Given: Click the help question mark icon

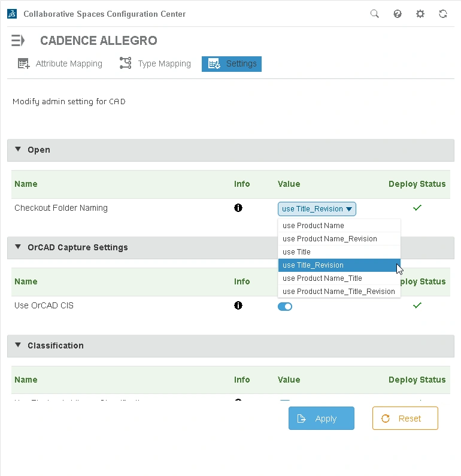Looking at the screenshot, I should (x=398, y=14).
